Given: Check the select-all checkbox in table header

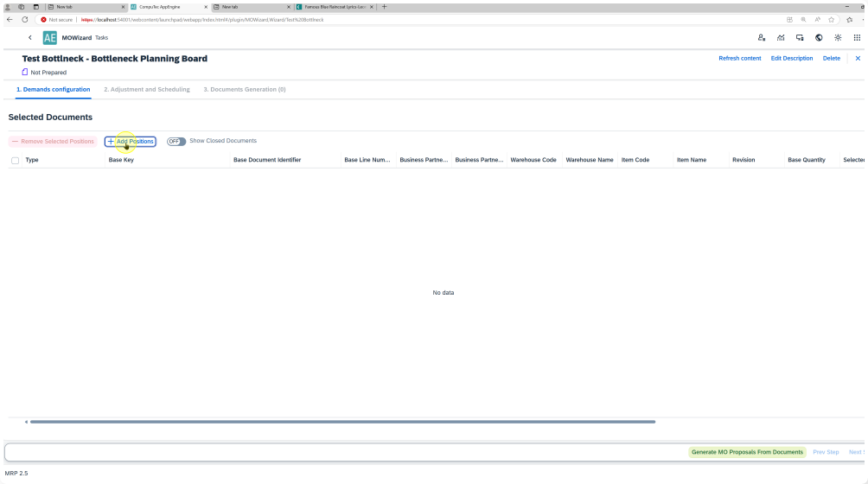Looking at the screenshot, I should click(15, 161).
